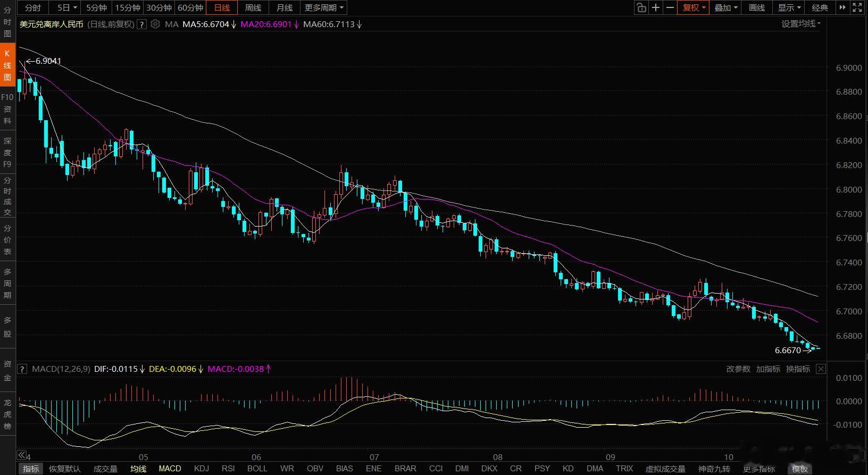Expand the 显示 dropdown

coord(789,7)
